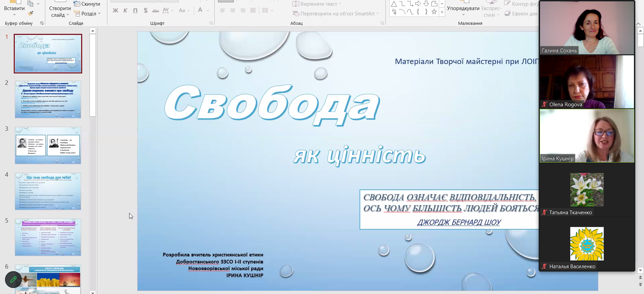The width and height of the screenshot is (644, 294).
Task: Toggle italic formatting (К)
Action: click(125, 10)
